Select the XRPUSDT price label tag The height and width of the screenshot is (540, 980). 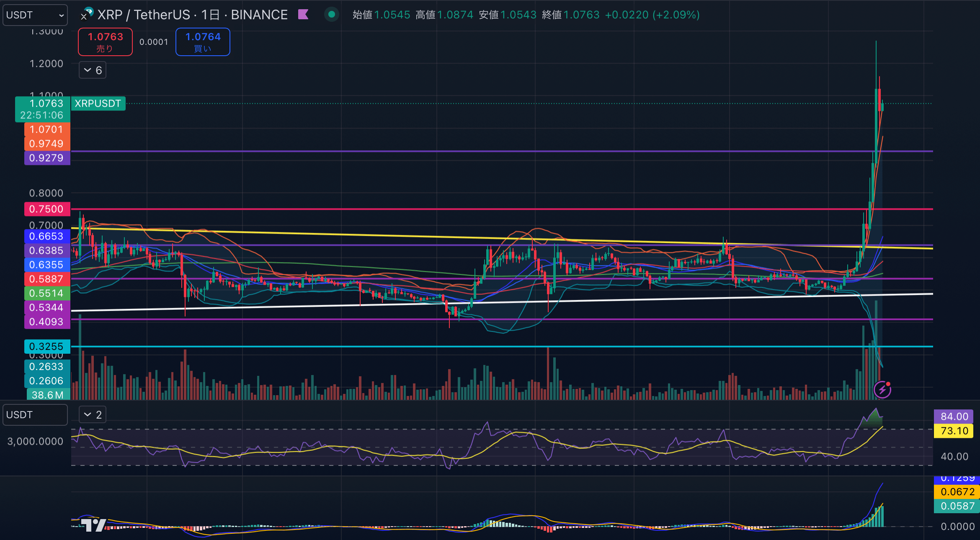click(x=98, y=103)
